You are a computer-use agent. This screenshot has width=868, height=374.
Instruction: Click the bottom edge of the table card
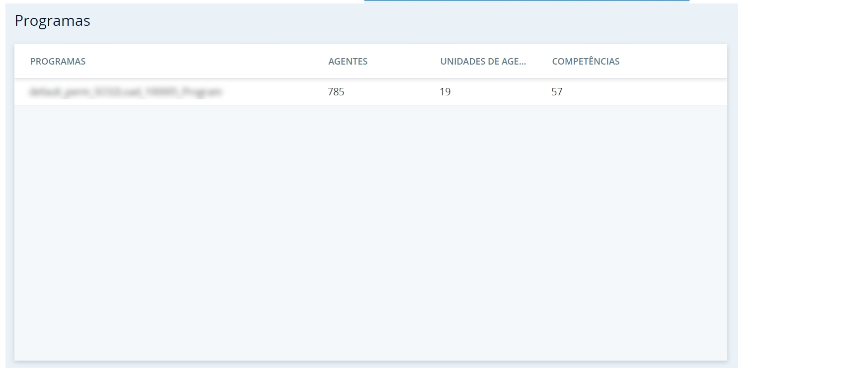pos(370,360)
